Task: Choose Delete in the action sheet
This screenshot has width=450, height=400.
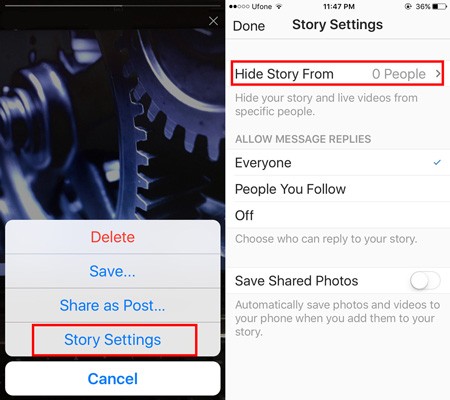Action: click(x=113, y=237)
